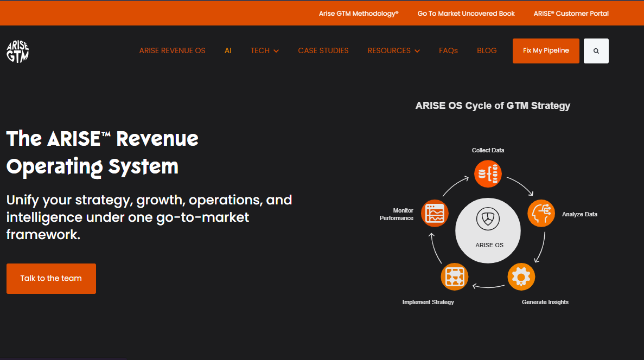Open the search magnifier icon
This screenshot has height=360, width=644.
tap(596, 50)
